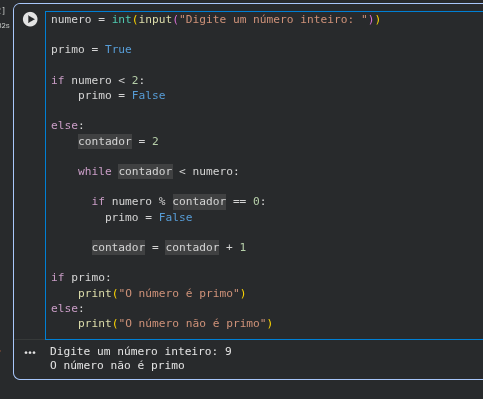The image size is (483, 399).
Task: Click the 'contador = contador + 1' line
Action: click(169, 247)
